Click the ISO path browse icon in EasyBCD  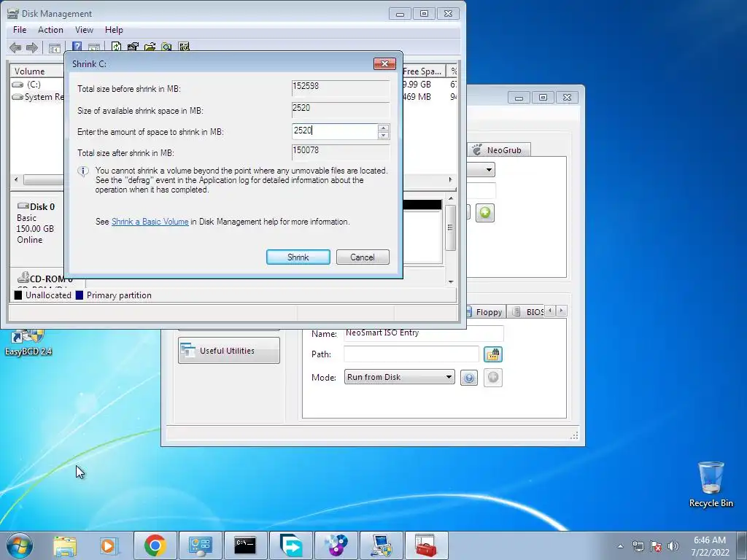click(x=493, y=354)
